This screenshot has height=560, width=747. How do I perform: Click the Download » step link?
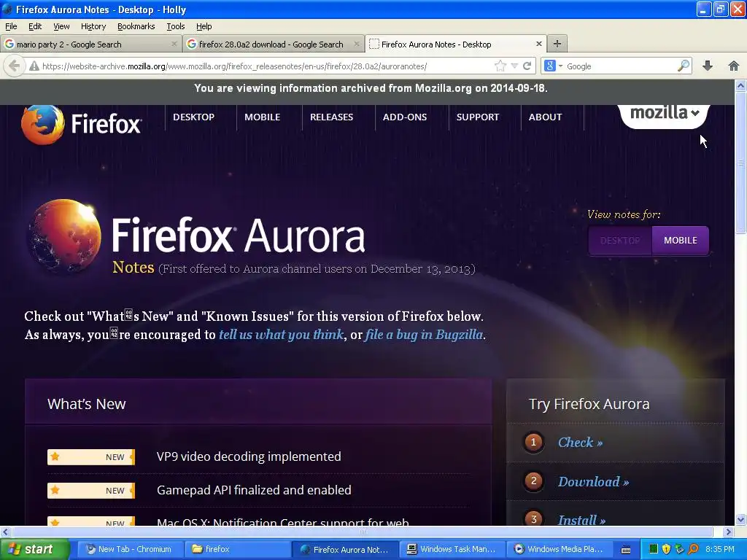(593, 481)
